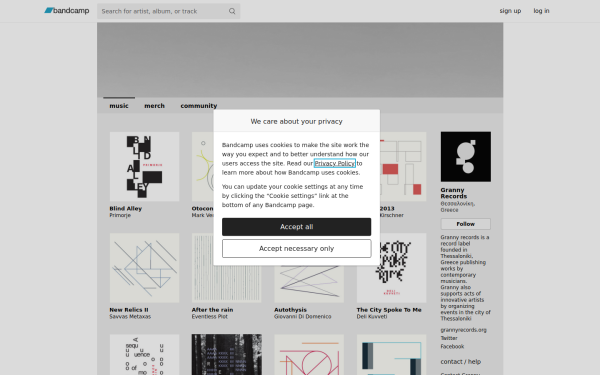
Task: Open the blue rectangles album cover
Action: click(x=391, y=355)
